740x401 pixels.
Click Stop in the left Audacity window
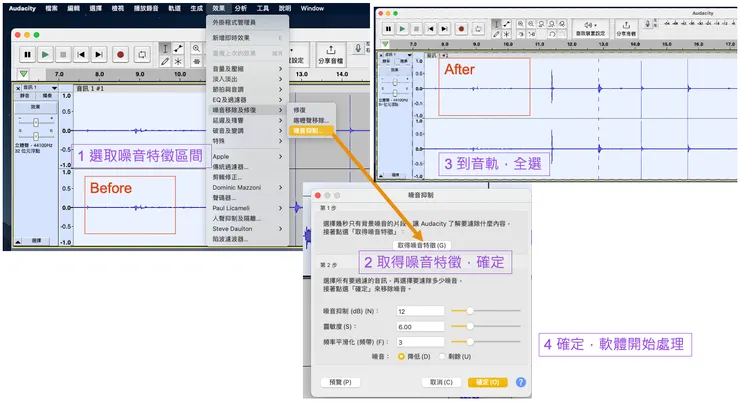click(x=63, y=55)
